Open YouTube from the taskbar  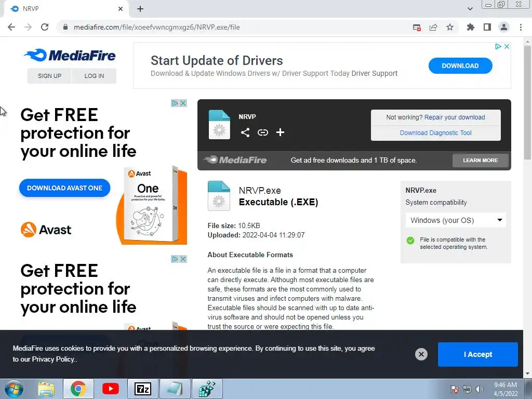tap(111, 389)
